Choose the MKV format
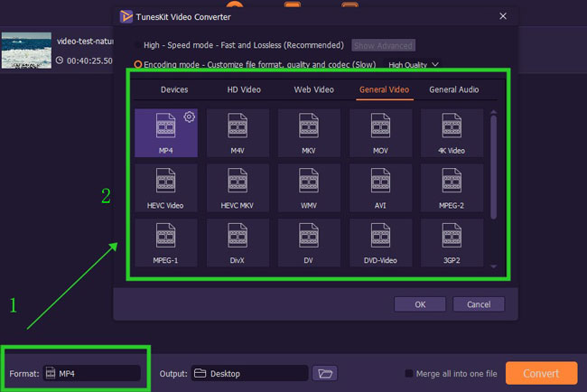587x392 pixels. [x=309, y=133]
